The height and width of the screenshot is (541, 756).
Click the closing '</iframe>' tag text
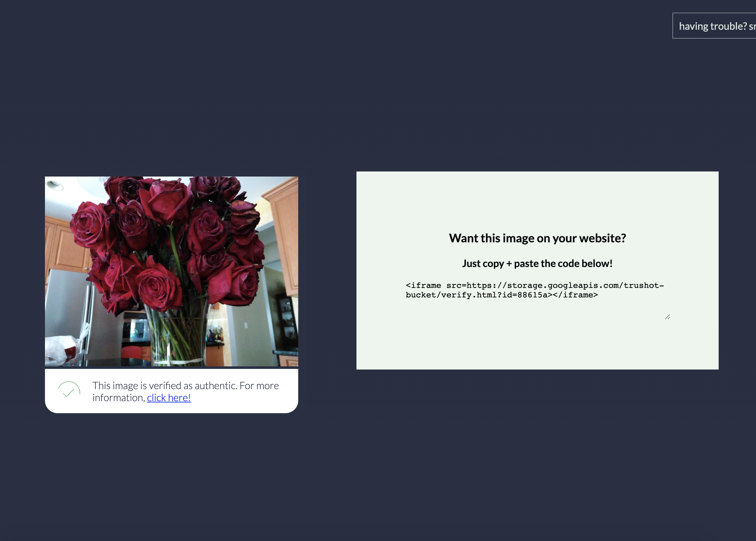point(575,295)
